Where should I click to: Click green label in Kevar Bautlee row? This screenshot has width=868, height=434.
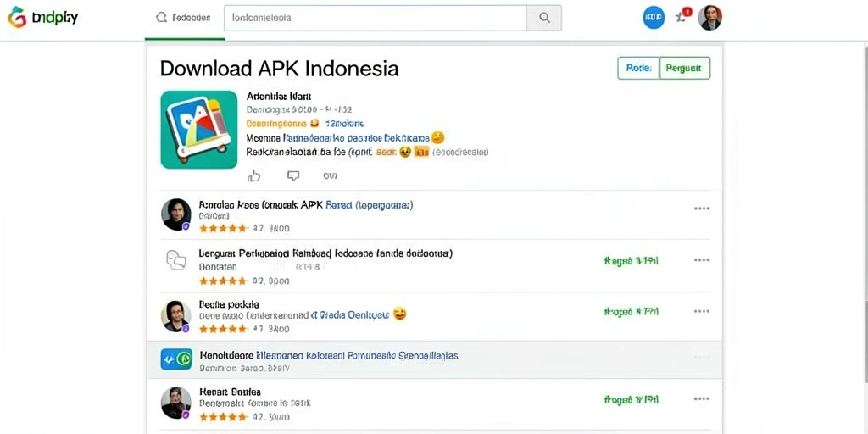click(x=631, y=399)
